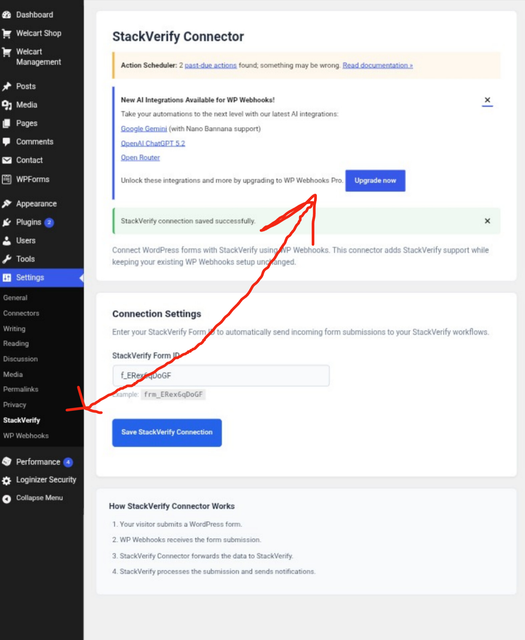
Task: Open Permalinks settings submenu
Action: tap(20, 389)
